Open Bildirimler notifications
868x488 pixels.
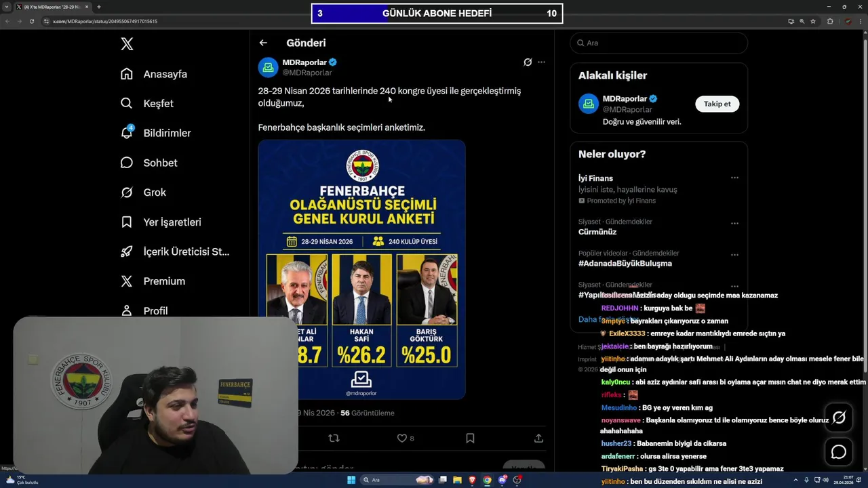pyautogui.click(x=156, y=133)
